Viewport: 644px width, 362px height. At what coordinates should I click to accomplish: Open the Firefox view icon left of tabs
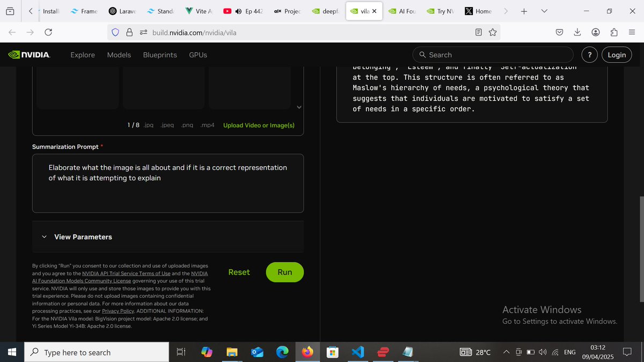tap(10, 11)
